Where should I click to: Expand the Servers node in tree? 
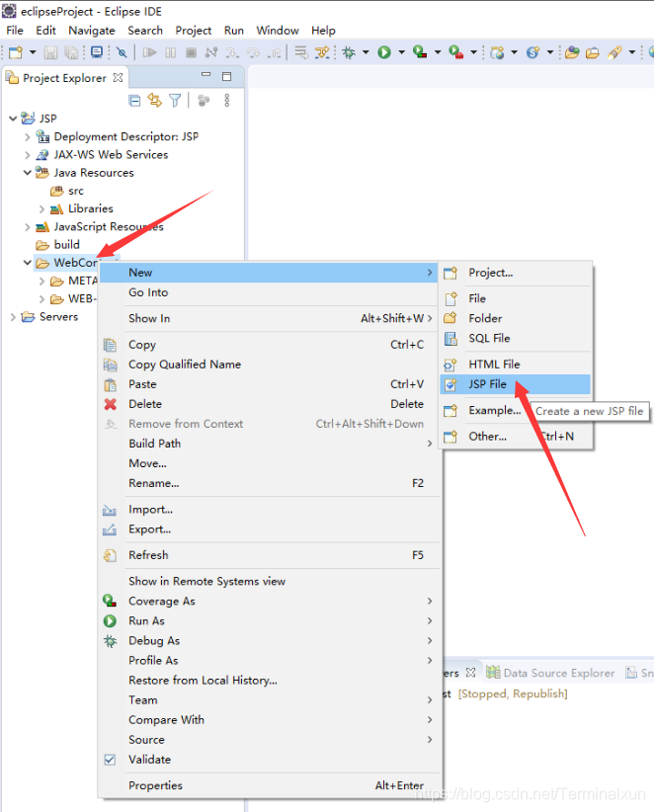pos(13,317)
